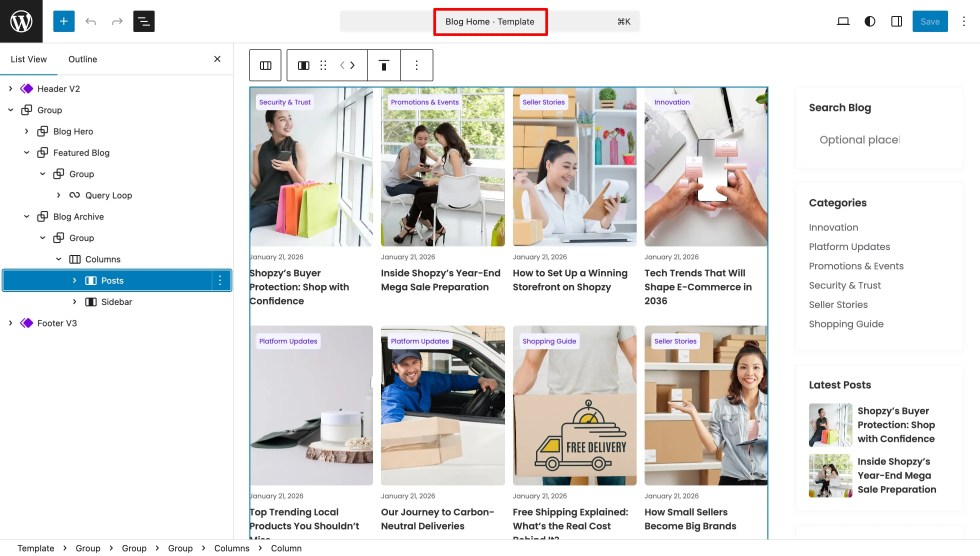Click Seller Stories in Categories list

pyautogui.click(x=838, y=305)
